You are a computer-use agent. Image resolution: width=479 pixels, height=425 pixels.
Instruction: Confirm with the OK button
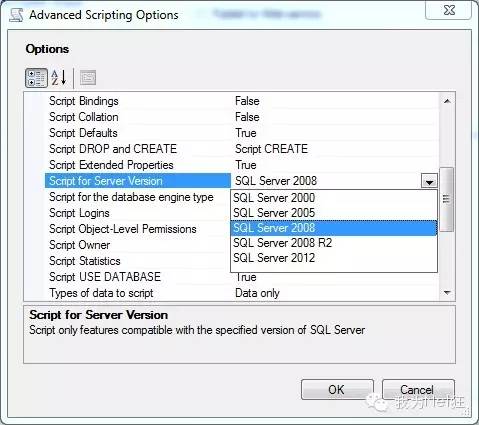337,389
